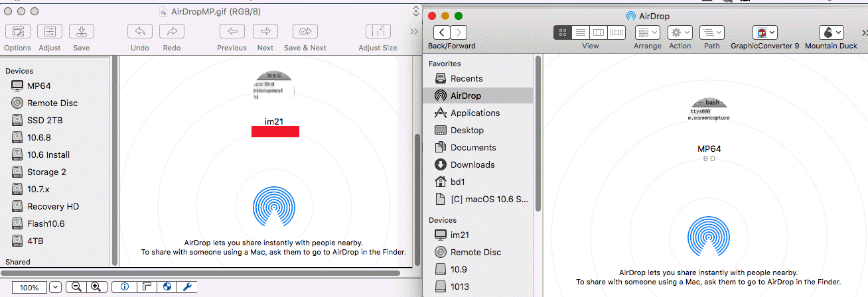Click the Save toolbar icon
Screen dimensions: 868x297
[82, 31]
